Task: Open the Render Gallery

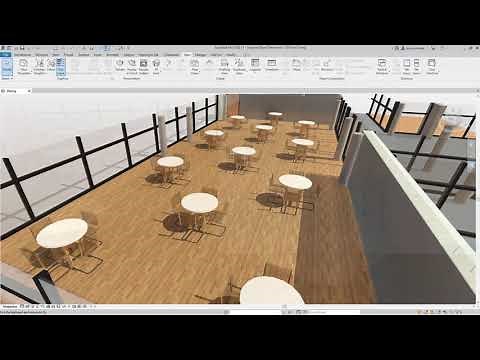Action: click(144, 66)
